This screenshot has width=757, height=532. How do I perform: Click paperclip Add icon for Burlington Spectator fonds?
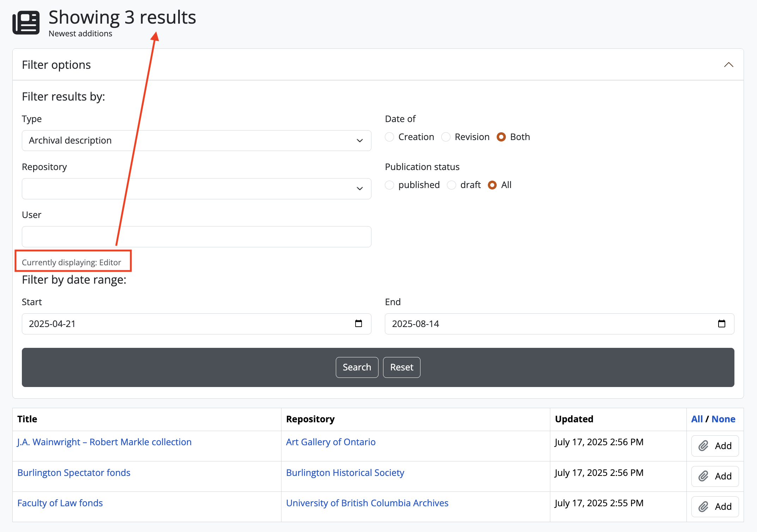pos(703,476)
